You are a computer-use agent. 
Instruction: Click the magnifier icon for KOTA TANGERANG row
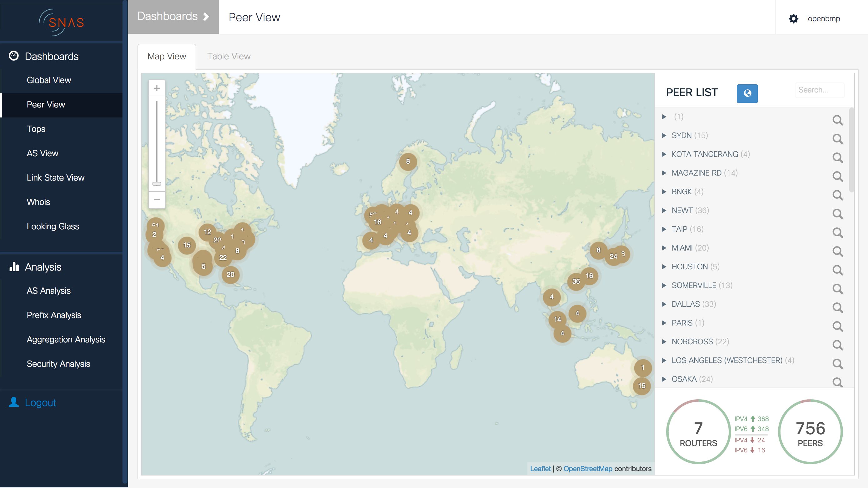click(837, 157)
